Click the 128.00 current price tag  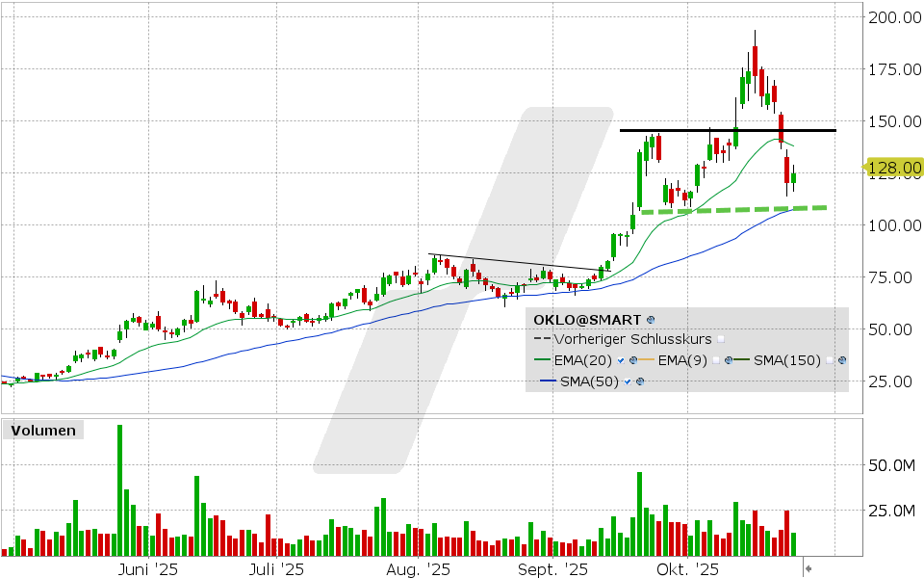pyautogui.click(x=895, y=169)
